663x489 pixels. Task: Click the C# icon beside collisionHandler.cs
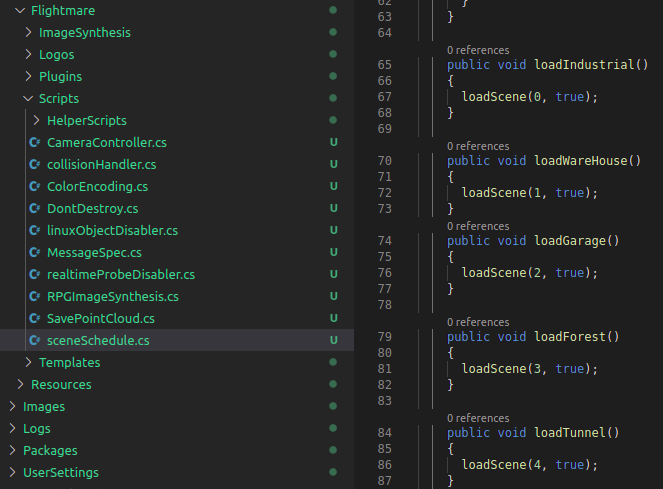(35, 165)
